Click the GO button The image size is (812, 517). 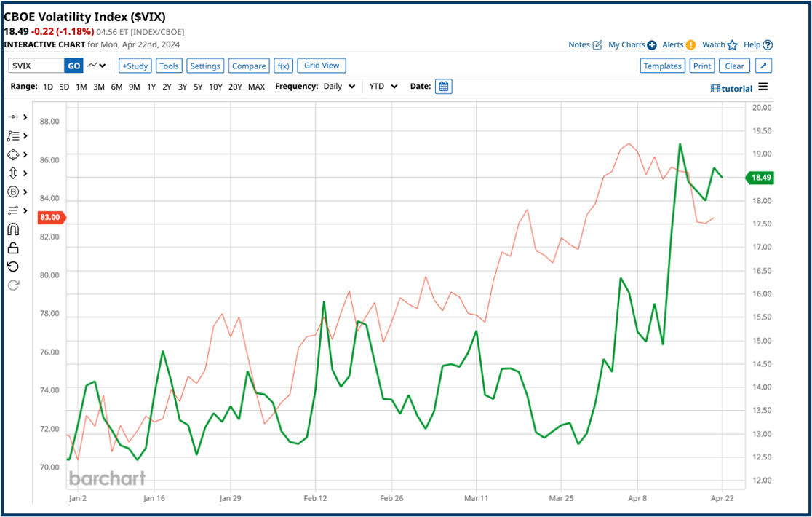point(75,65)
